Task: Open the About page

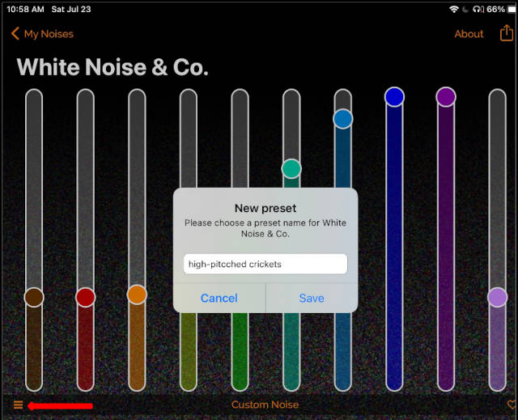Action: (469, 34)
